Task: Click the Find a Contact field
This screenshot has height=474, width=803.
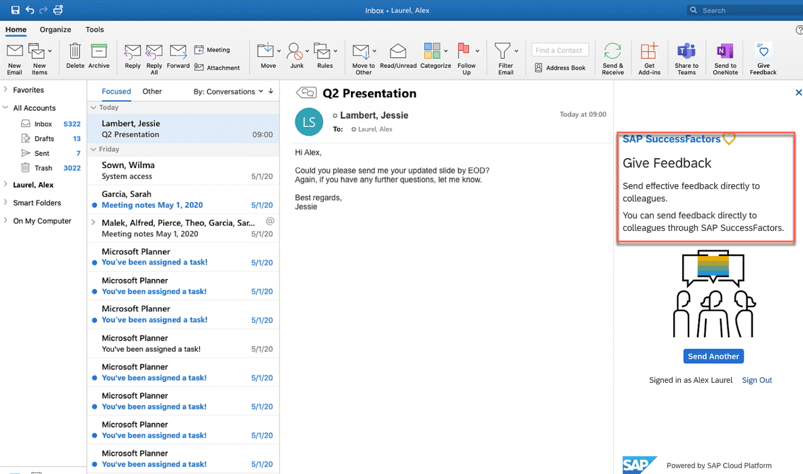Action: click(x=559, y=50)
